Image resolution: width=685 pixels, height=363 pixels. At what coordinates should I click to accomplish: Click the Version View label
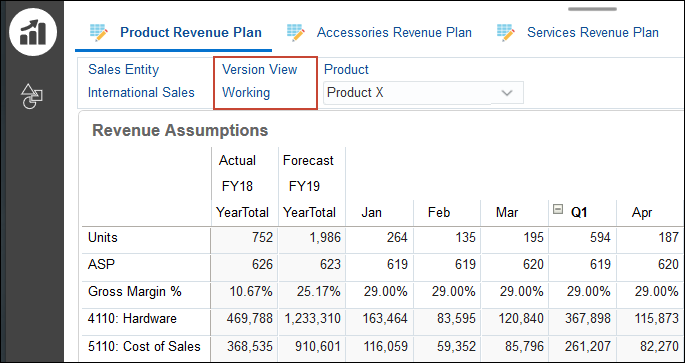coord(259,69)
